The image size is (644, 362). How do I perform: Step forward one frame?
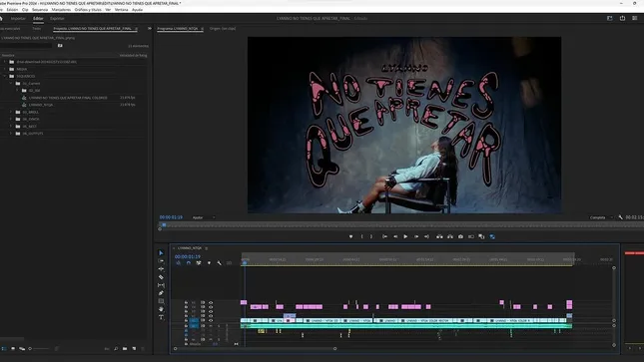416,236
